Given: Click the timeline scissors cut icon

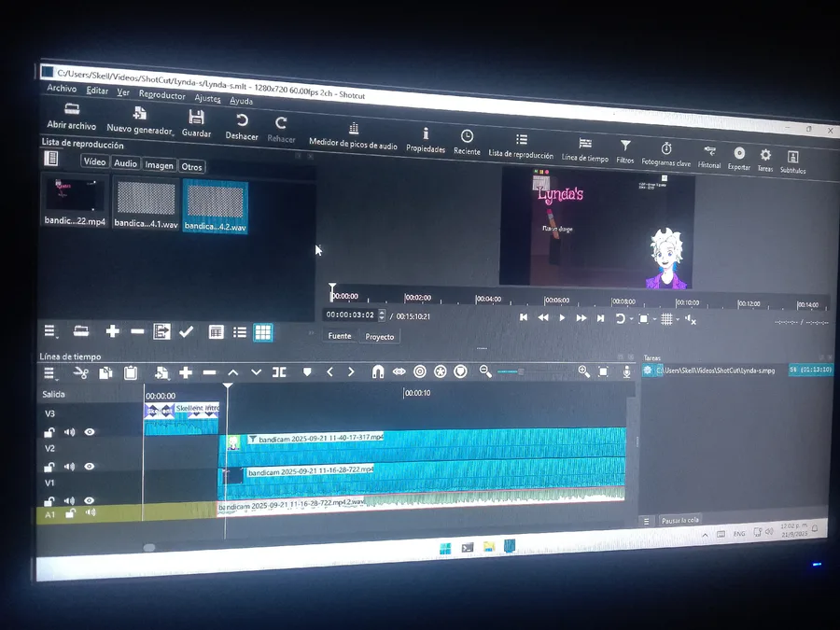Looking at the screenshot, I should (80, 372).
